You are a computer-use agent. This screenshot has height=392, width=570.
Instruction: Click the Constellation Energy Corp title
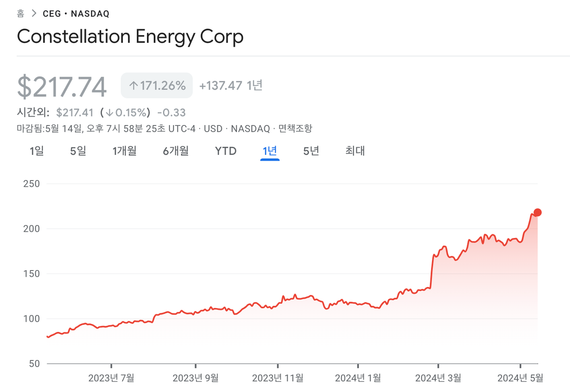[130, 37]
